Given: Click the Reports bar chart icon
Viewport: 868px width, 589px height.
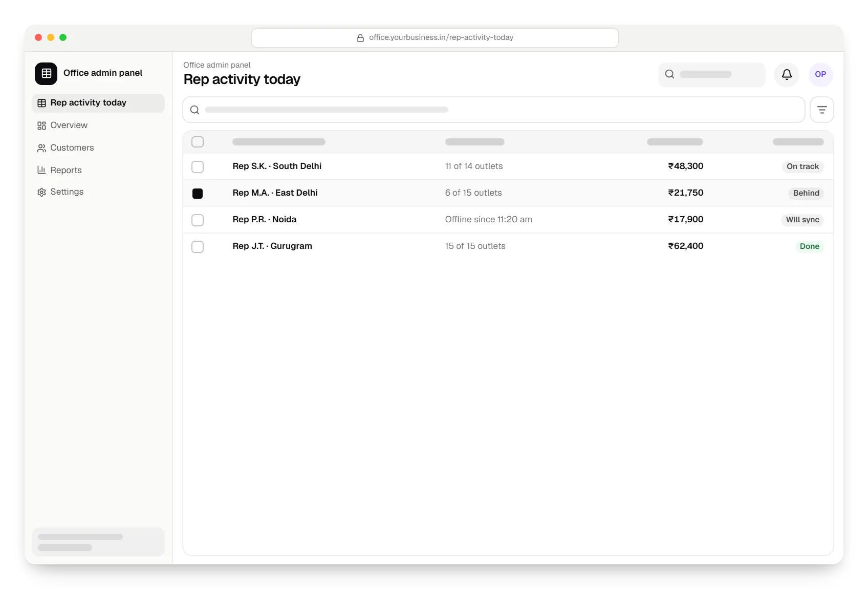Looking at the screenshot, I should click(x=42, y=170).
